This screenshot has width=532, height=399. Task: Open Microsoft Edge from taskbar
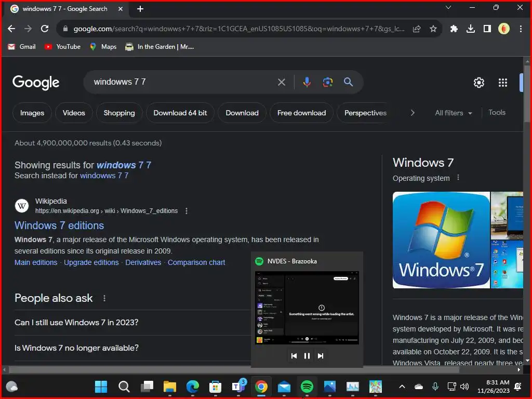coord(192,387)
